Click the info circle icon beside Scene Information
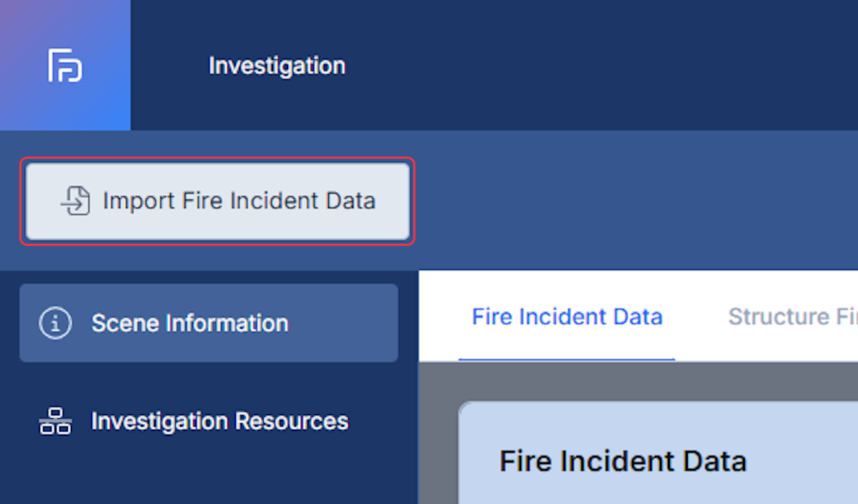Viewport: 858px width, 504px height. click(55, 323)
